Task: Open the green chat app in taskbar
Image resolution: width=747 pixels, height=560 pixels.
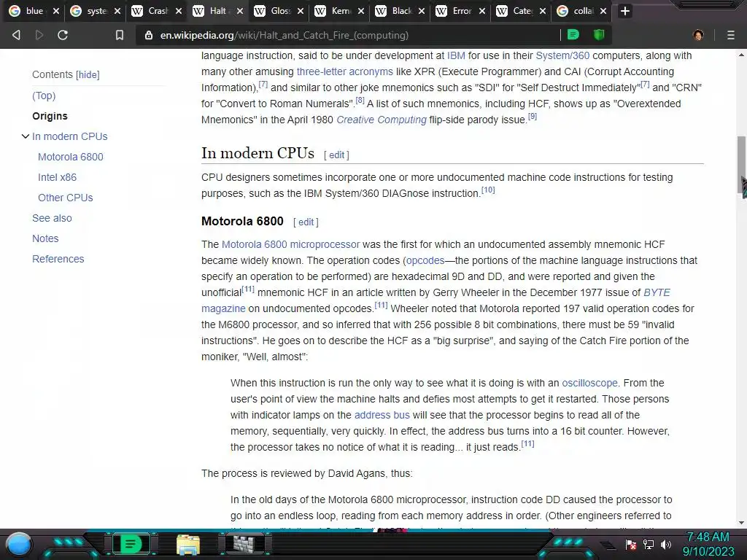Action: [131, 544]
